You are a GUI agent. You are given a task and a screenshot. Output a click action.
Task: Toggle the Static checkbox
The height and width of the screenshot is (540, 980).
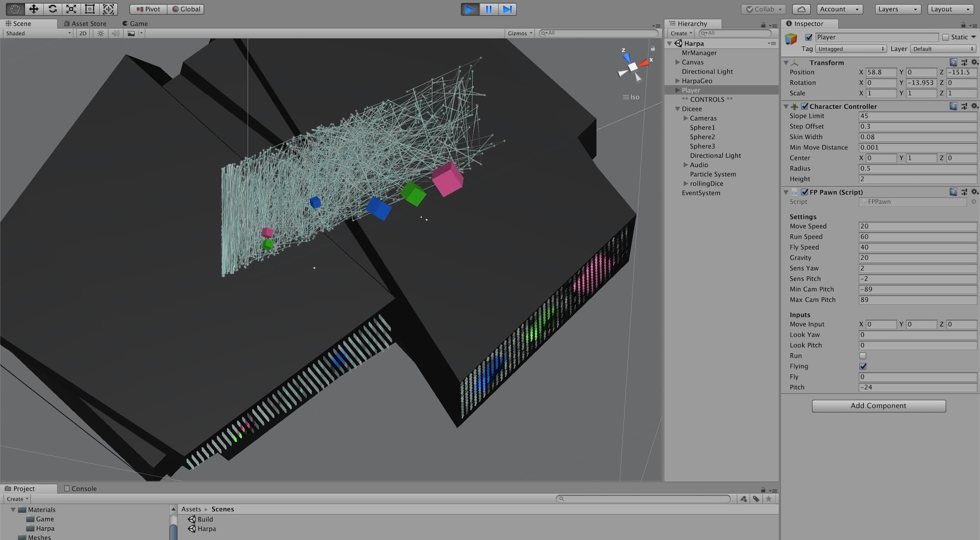(x=946, y=37)
